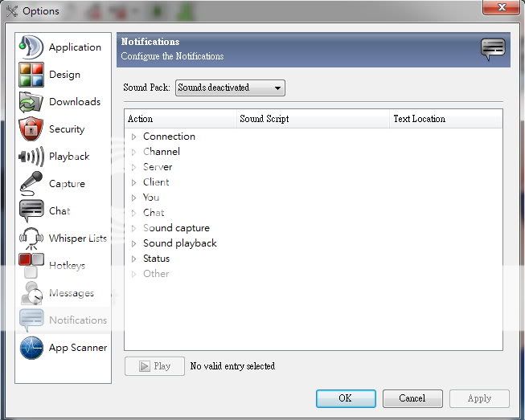Select the Design color-squares icon
The image size is (525, 420).
[x=31, y=75]
